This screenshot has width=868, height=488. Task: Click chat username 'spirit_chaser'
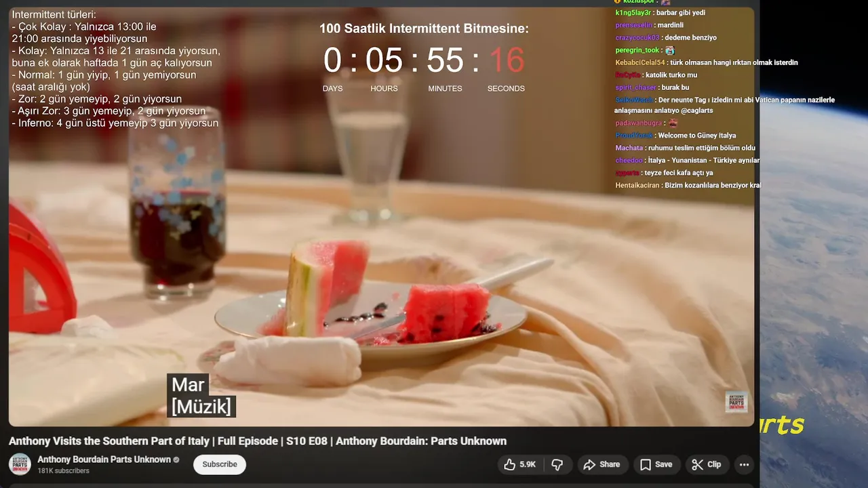pyautogui.click(x=635, y=87)
